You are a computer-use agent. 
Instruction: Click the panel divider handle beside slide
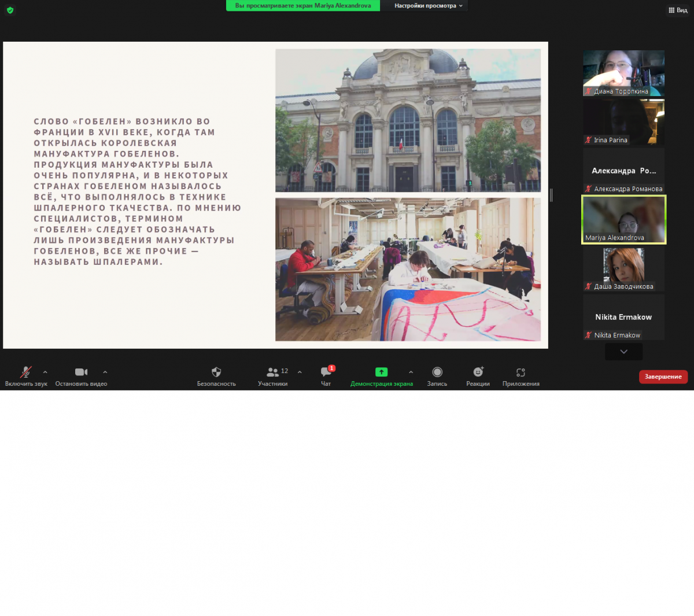551,195
